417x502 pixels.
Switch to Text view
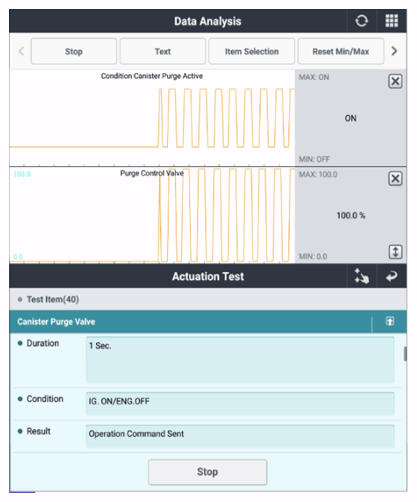click(163, 51)
